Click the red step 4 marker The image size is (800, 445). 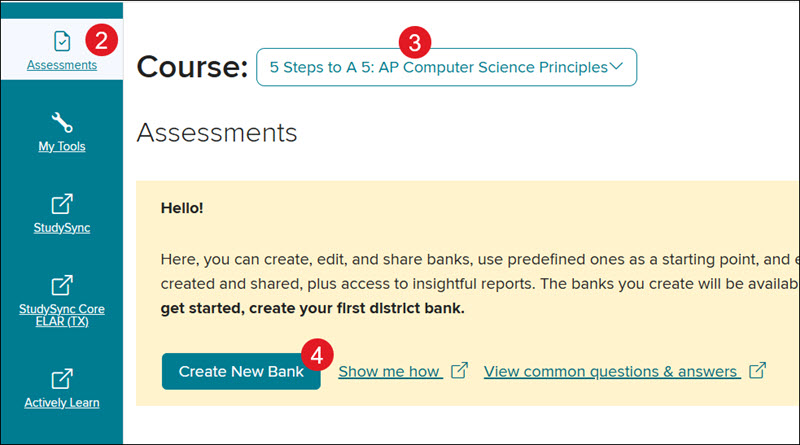[x=317, y=355]
